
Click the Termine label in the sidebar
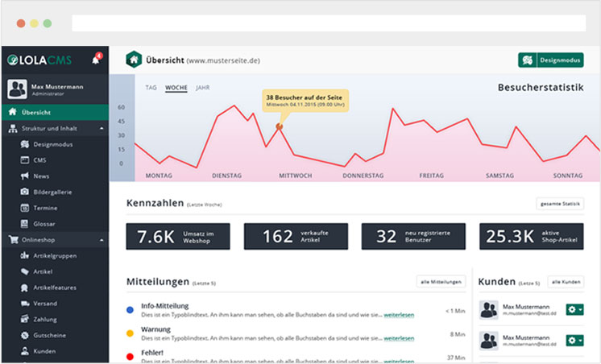[x=45, y=208]
